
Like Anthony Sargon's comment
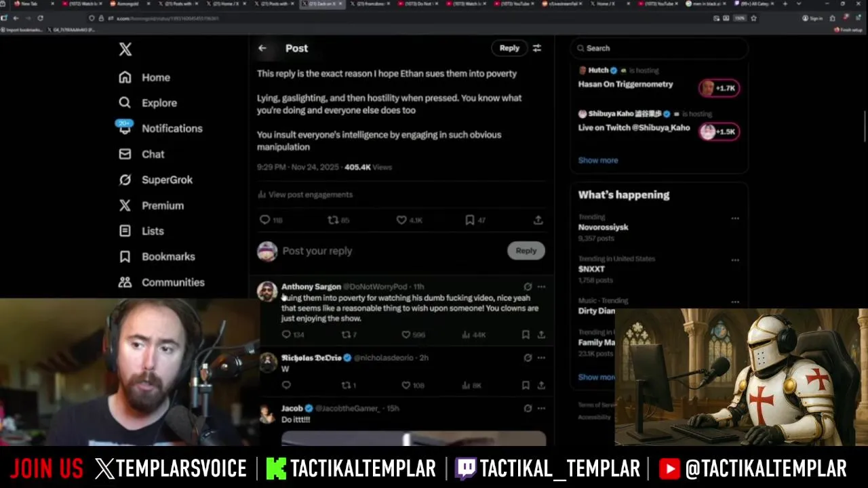click(406, 335)
